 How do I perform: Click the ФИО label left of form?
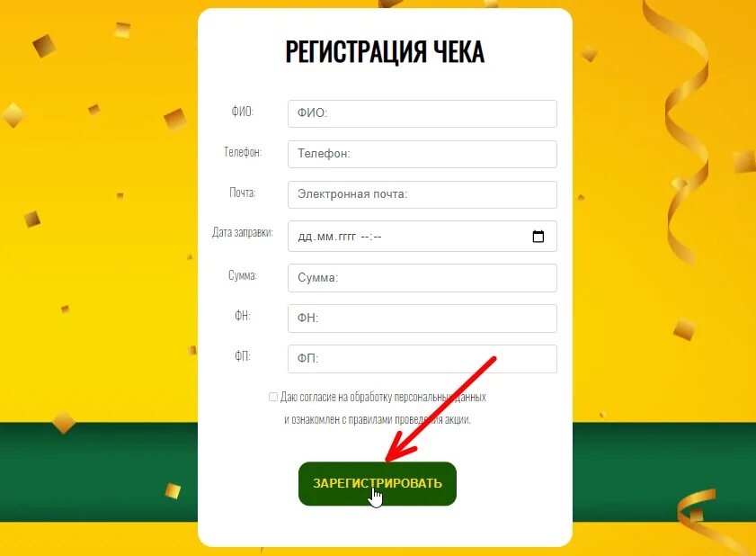click(x=243, y=112)
